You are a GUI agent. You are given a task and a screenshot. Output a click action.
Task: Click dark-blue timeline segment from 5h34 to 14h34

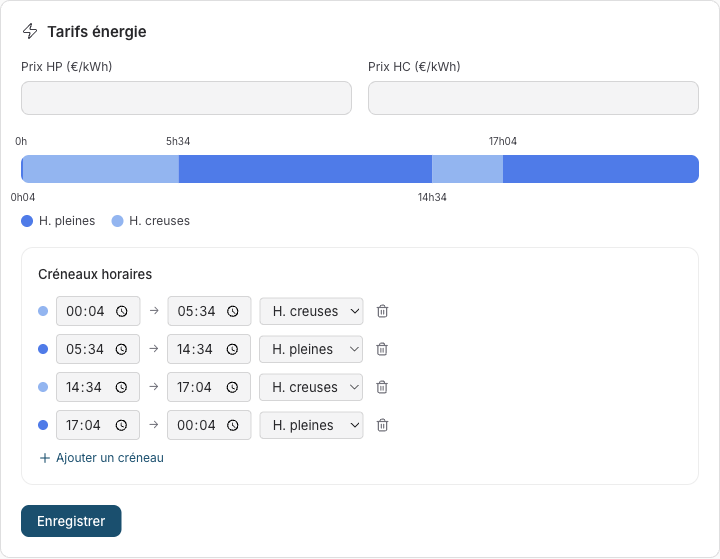point(305,169)
